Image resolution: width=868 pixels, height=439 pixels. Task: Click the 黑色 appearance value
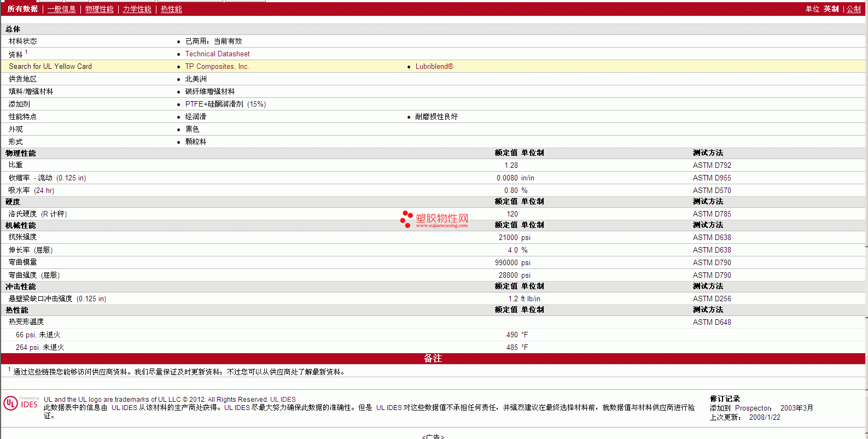pyautogui.click(x=192, y=130)
